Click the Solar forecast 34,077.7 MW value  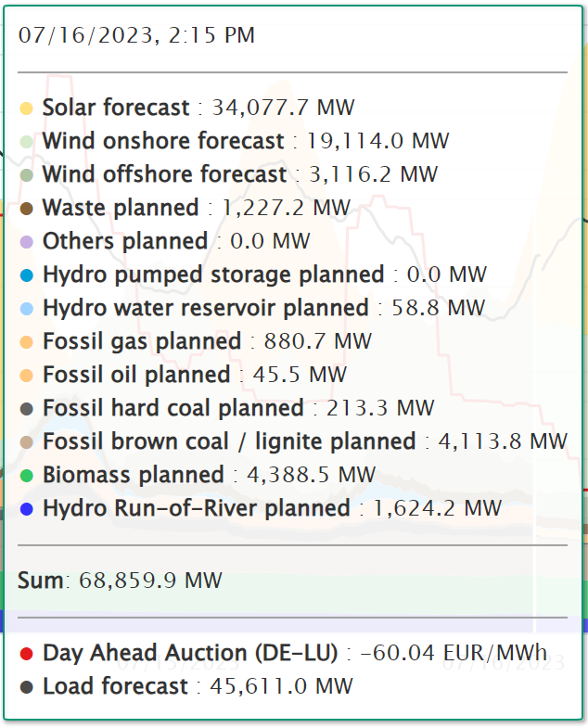pos(283,108)
